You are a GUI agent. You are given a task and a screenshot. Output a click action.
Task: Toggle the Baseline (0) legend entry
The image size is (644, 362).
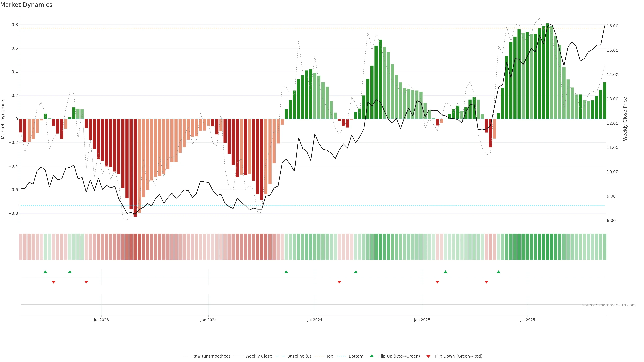click(299, 356)
